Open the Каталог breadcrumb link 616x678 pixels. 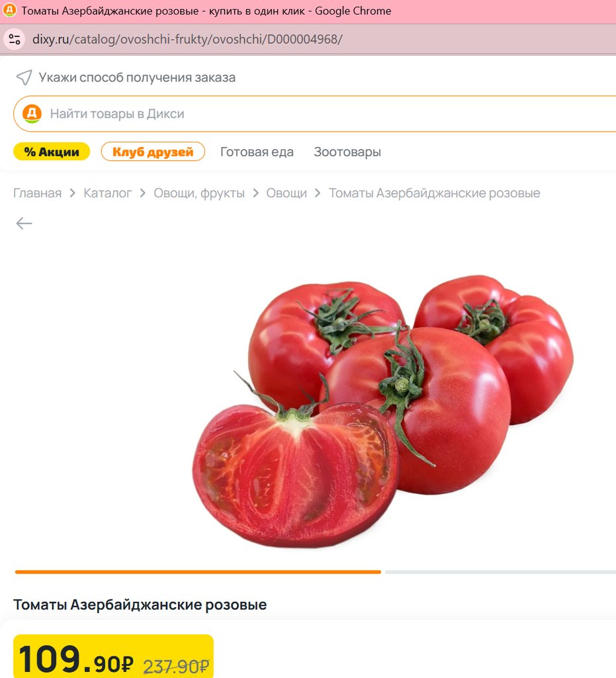(108, 193)
